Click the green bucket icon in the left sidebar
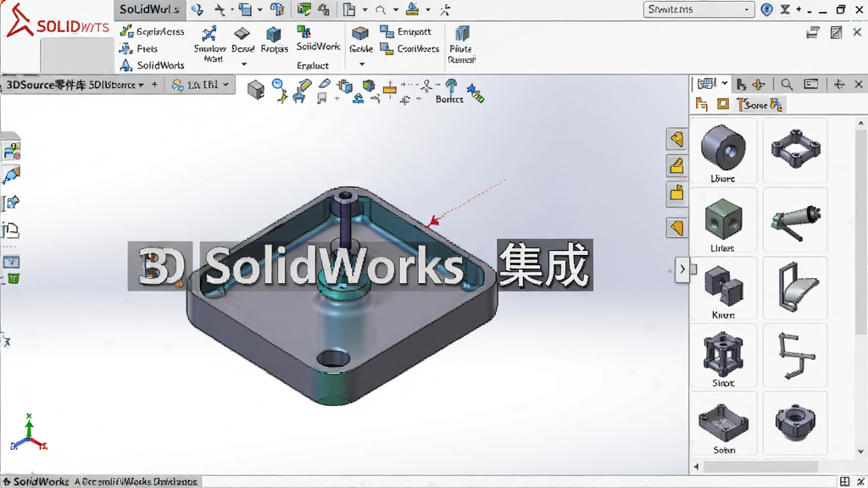Screen dimensions: 868x488 coord(14,278)
